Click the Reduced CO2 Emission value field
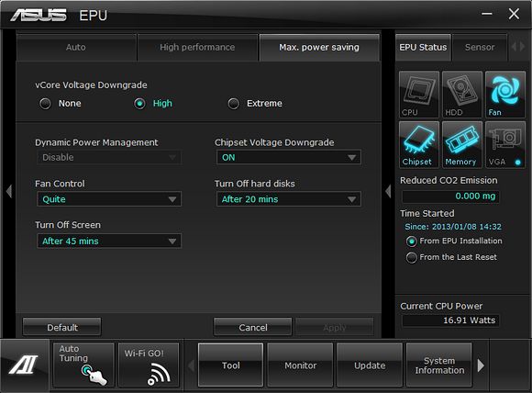The image size is (532, 393). pos(450,196)
